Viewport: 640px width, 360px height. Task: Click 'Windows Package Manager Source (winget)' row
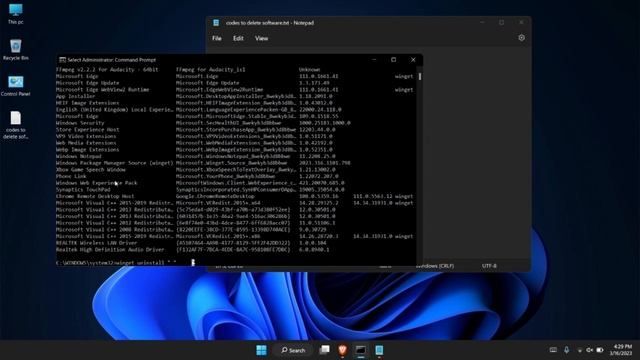(234, 163)
